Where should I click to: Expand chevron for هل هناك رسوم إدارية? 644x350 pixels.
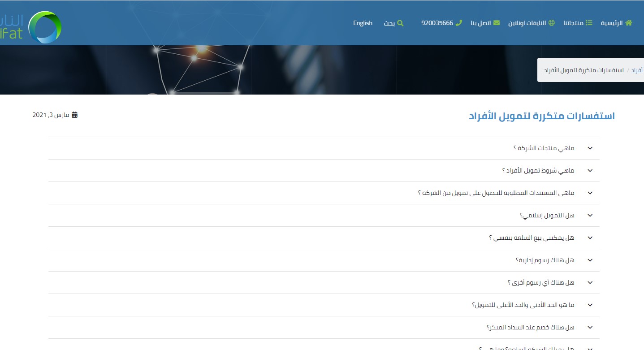[x=590, y=260]
